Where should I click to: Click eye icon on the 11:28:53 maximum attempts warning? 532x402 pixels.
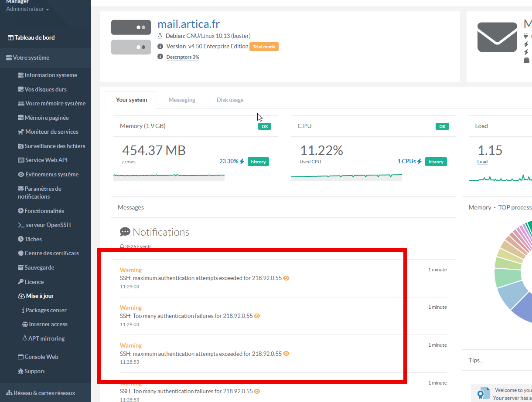point(286,354)
